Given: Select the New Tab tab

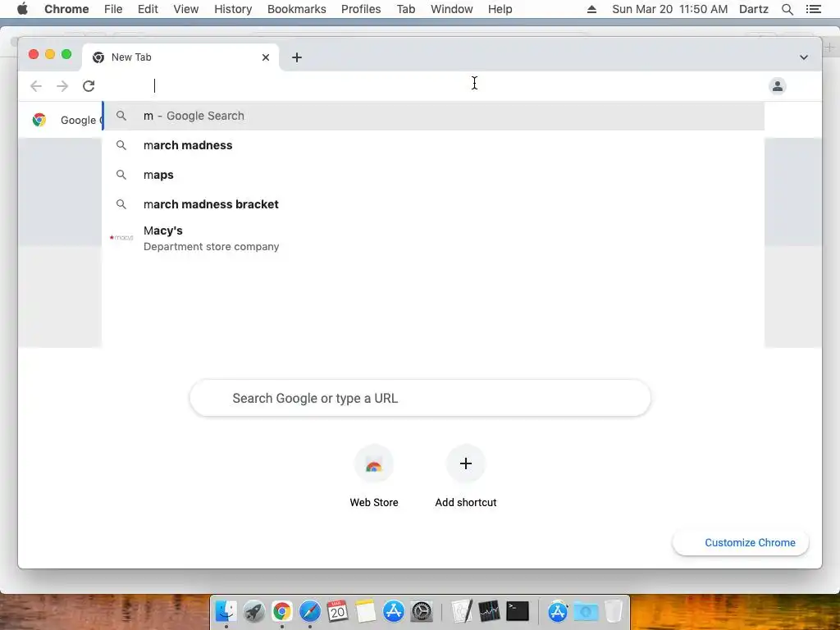Looking at the screenshot, I should click(180, 57).
